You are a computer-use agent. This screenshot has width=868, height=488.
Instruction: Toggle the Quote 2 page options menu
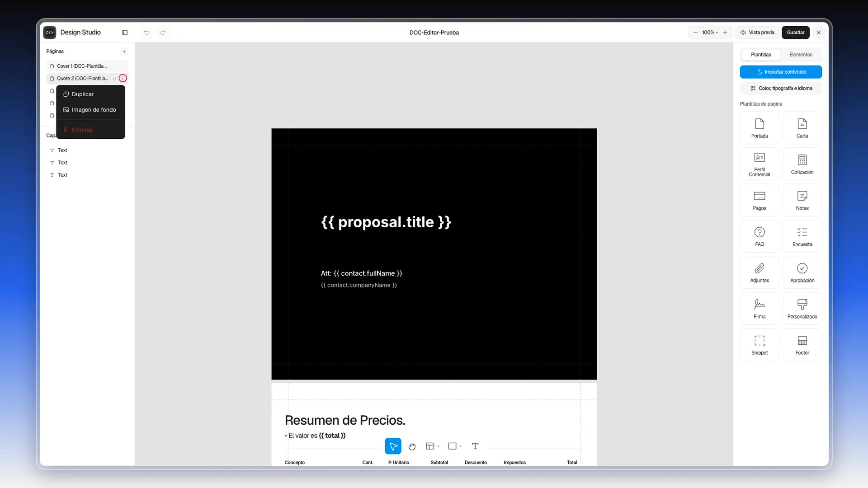pos(123,78)
